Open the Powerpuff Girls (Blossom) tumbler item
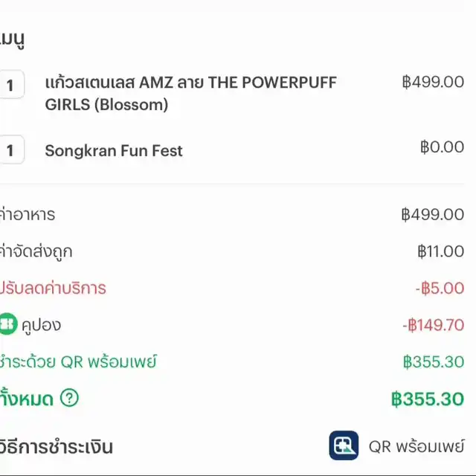476x476 pixels. [191, 94]
